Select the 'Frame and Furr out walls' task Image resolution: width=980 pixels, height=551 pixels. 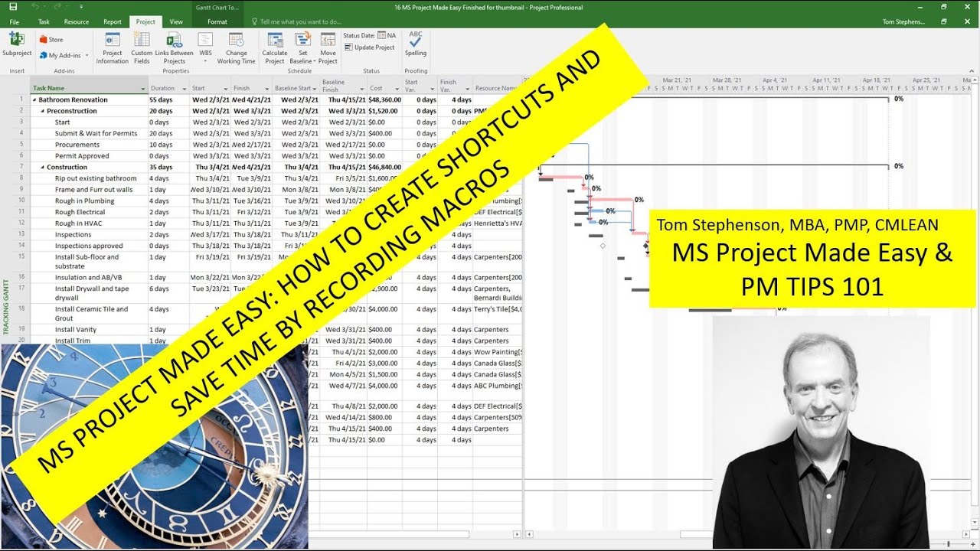coord(93,190)
